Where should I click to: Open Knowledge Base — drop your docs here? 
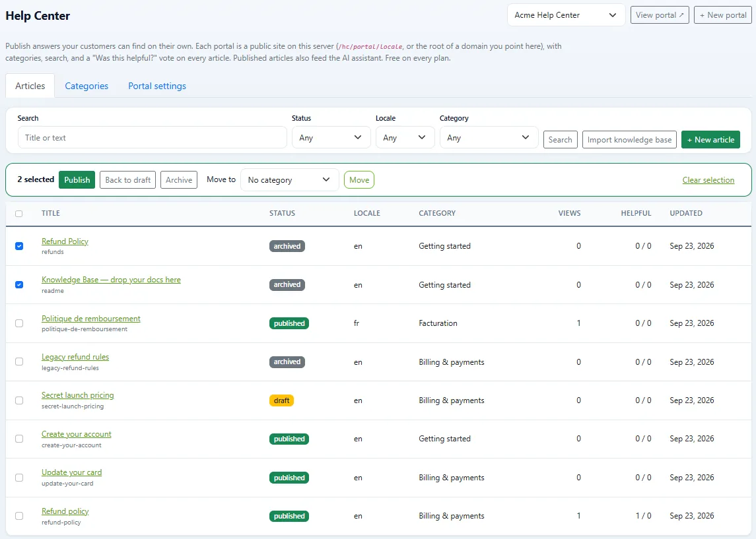pyautogui.click(x=111, y=279)
